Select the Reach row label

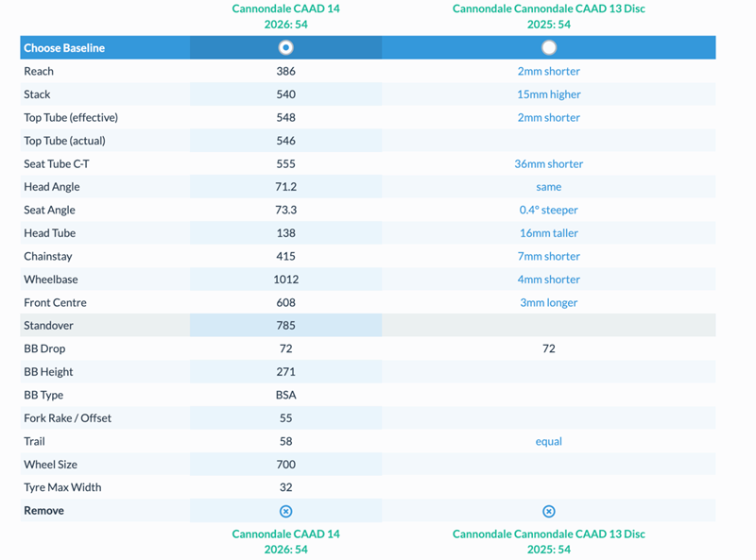tap(39, 71)
